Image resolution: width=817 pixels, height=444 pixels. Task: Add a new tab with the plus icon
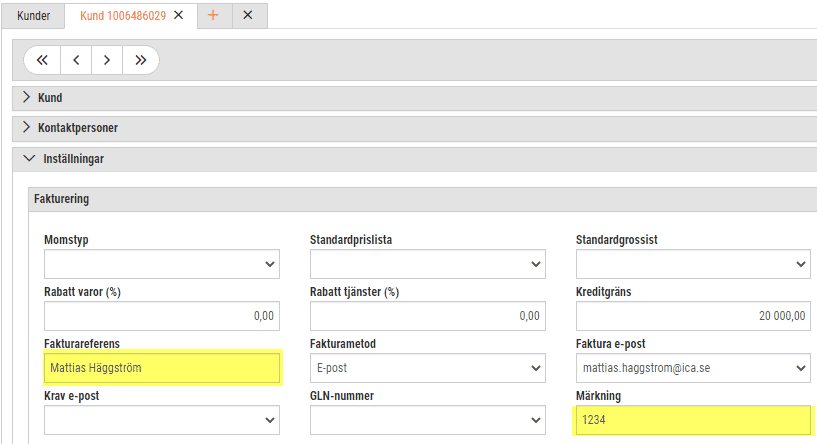(213, 16)
